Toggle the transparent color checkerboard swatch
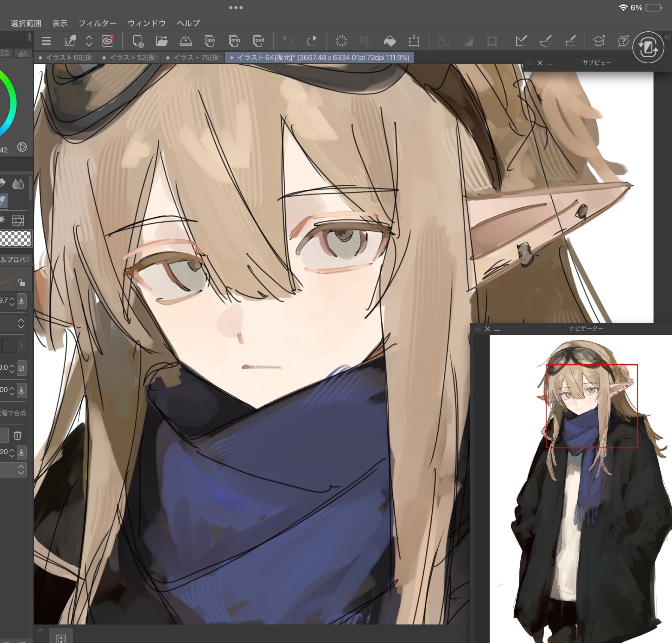Image resolution: width=672 pixels, height=643 pixels. [x=15, y=238]
